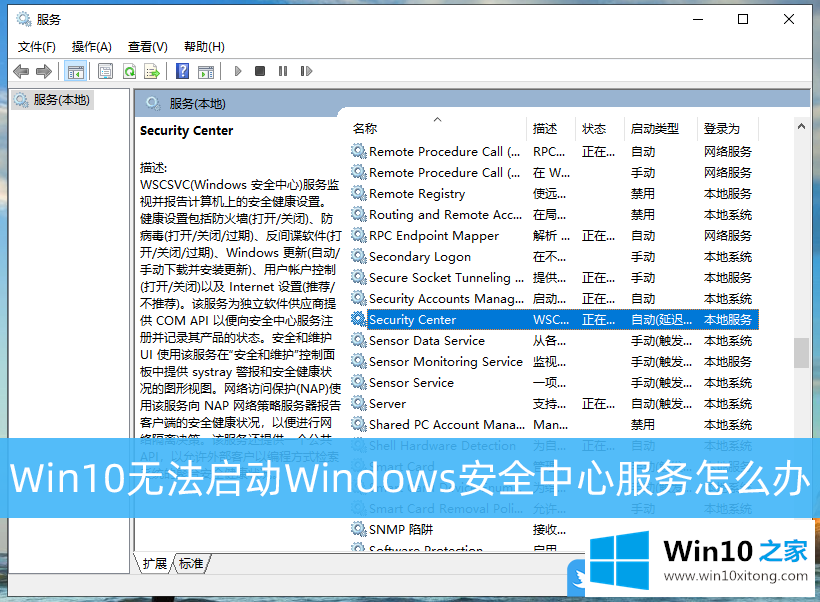Pause service with the pause toolbar button
The image size is (820, 602).
click(283, 71)
